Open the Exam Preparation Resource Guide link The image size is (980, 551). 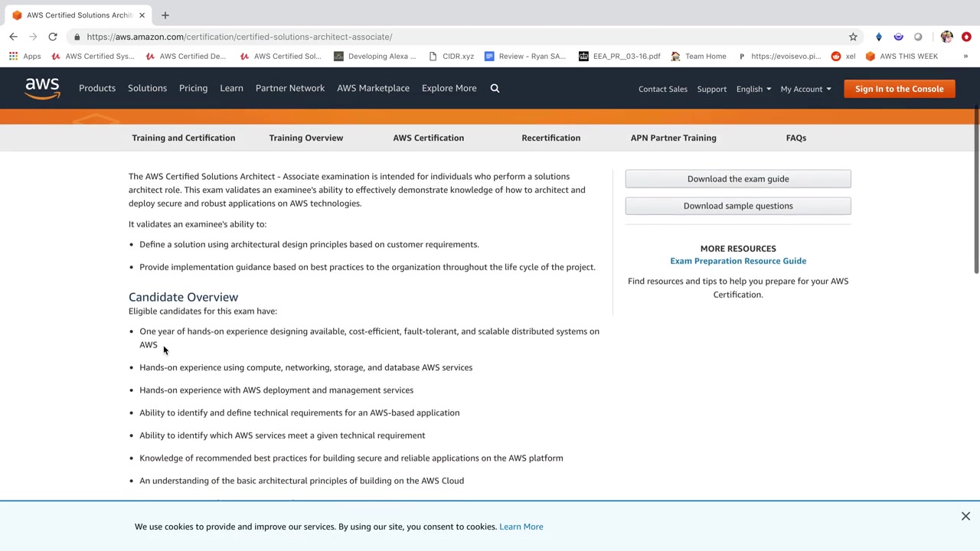(x=738, y=261)
